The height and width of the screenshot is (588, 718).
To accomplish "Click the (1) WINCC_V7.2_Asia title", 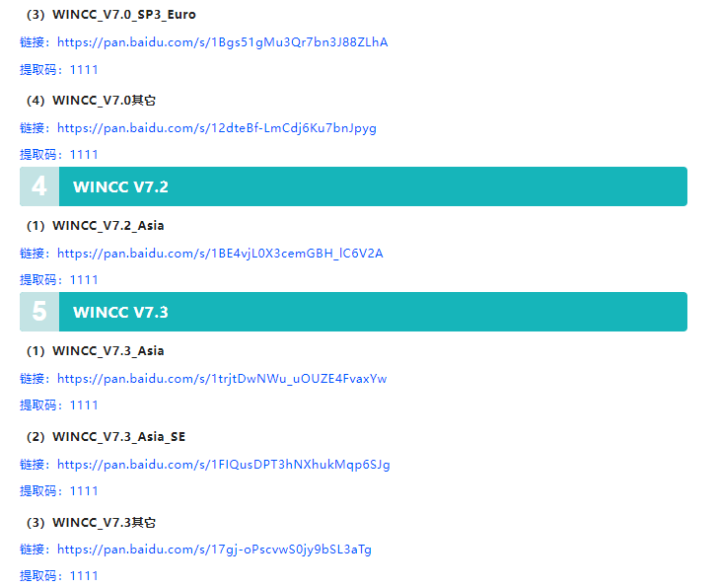I will point(96,226).
